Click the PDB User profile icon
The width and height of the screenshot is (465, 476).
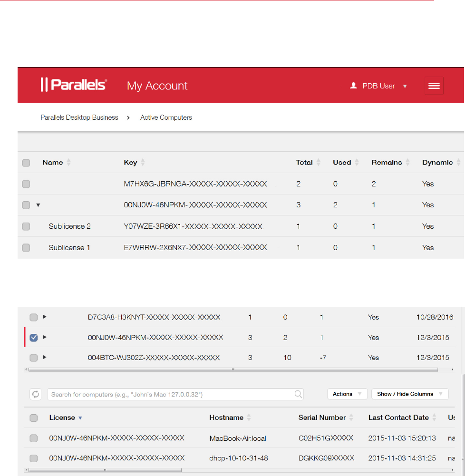(x=353, y=86)
